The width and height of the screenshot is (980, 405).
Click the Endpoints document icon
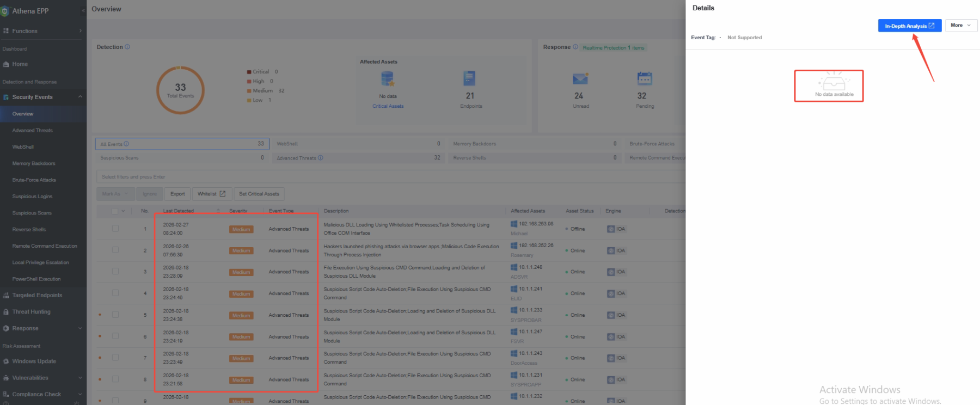tap(469, 78)
